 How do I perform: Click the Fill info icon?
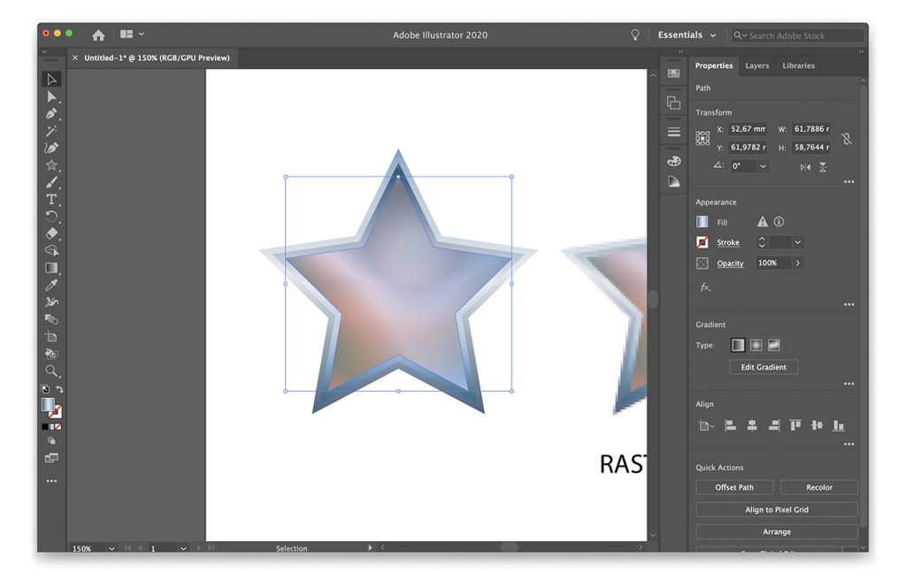pyautogui.click(x=779, y=222)
